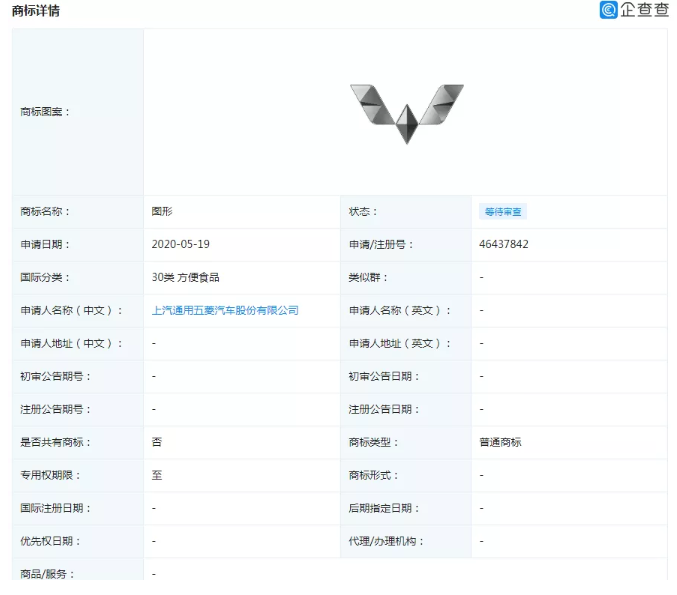Click the 优先权日期 label
Viewport: 677px width, 595px height.
point(50,541)
